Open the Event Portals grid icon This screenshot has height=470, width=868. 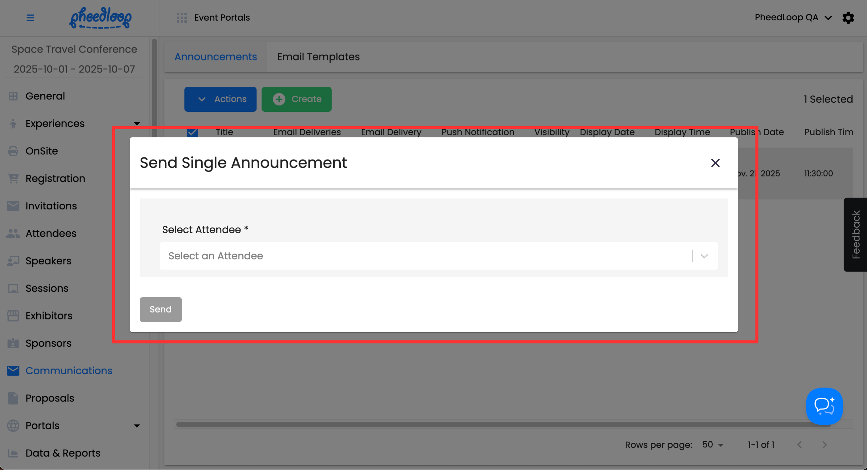182,18
